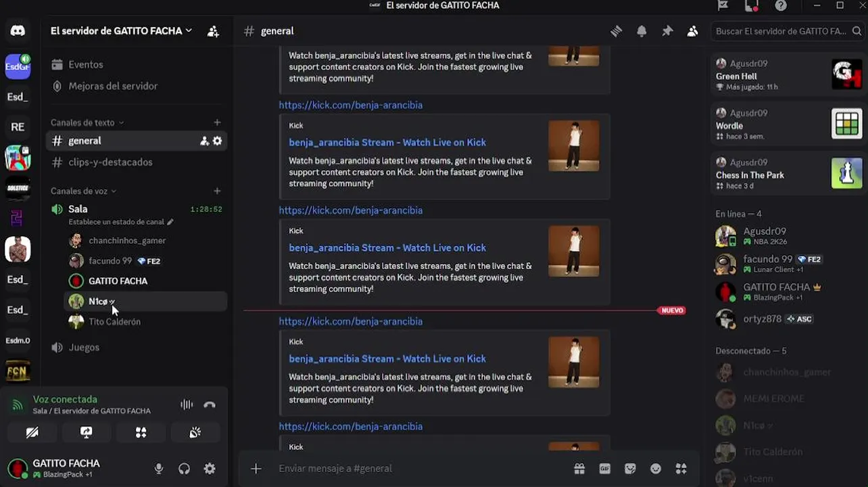This screenshot has height=487, width=868.
Task: Open the sticker picker
Action: (630, 468)
